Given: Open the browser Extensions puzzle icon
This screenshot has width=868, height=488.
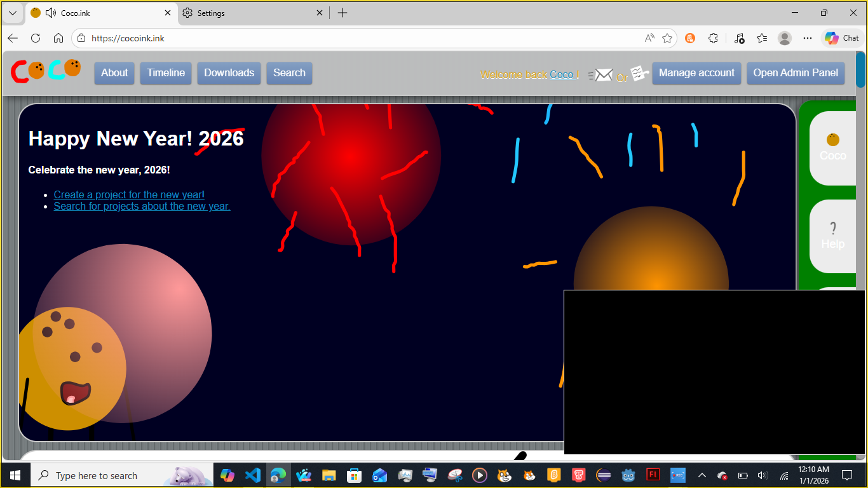Looking at the screenshot, I should pyautogui.click(x=713, y=38).
